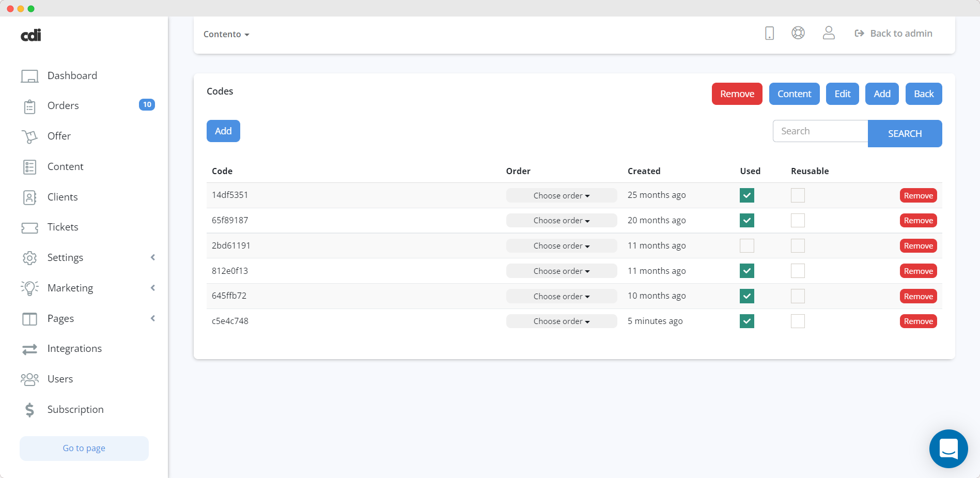This screenshot has height=478, width=980.
Task: Toggle Used checkbox for code 812e0f13
Action: pyautogui.click(x=747, y=271)
